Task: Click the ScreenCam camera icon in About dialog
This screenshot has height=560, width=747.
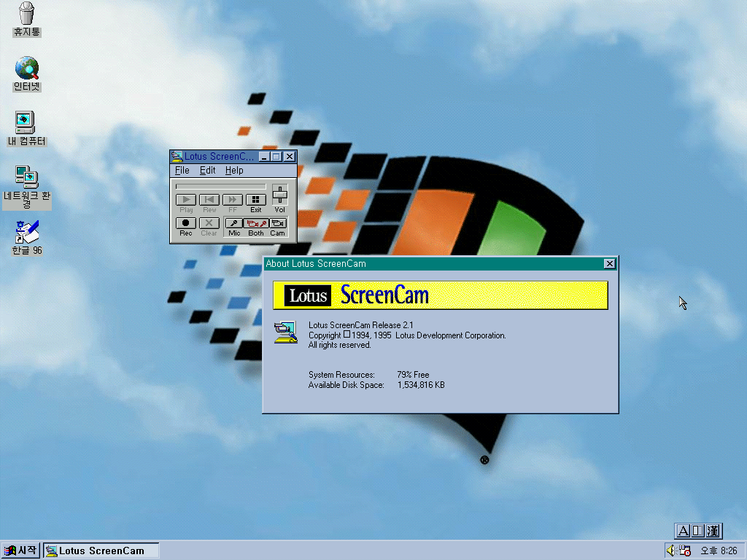Action: click(x=286, y=332)
